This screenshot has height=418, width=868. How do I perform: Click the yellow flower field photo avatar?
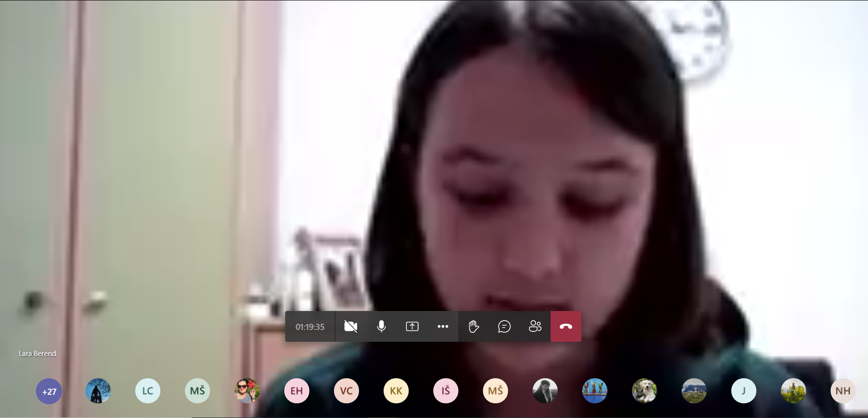click(x=793, y=391)
